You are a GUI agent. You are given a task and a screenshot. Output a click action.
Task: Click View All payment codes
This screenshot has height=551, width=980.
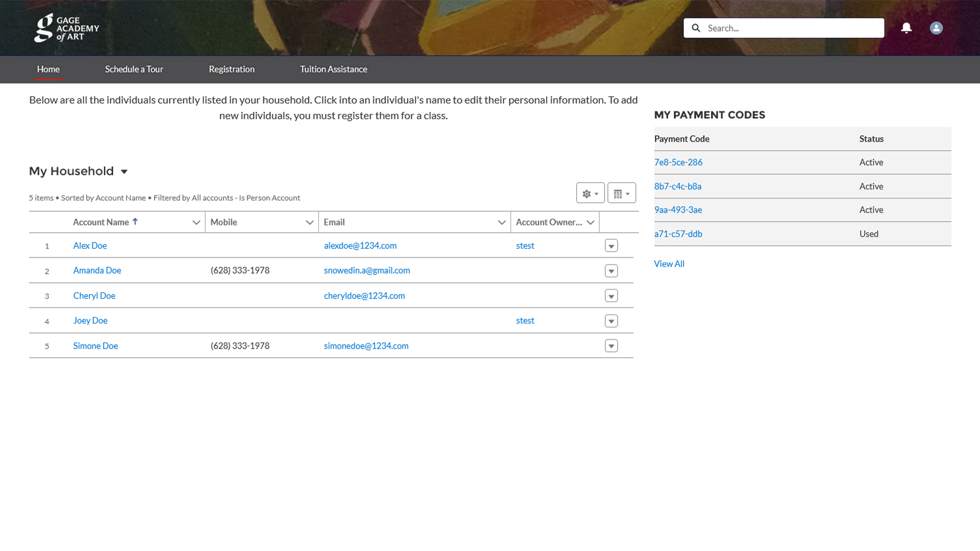click(x=669, y=264)
